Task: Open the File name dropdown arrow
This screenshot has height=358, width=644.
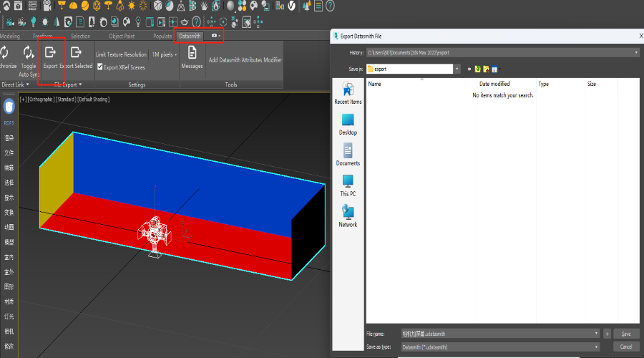Action: (x=596, y=334)
